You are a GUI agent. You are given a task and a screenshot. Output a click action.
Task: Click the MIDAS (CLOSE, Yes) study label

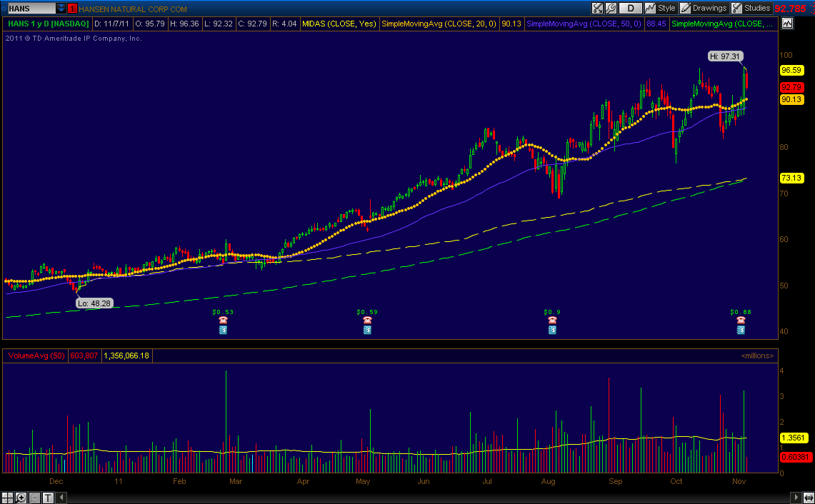coord(339,24)
